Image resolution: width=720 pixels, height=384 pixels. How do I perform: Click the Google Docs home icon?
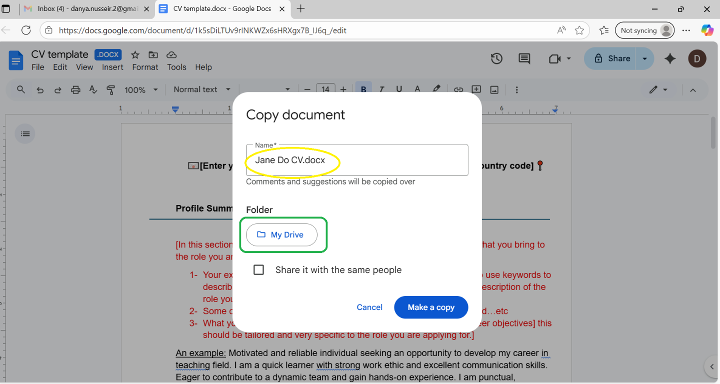click(x=16, y=60)
